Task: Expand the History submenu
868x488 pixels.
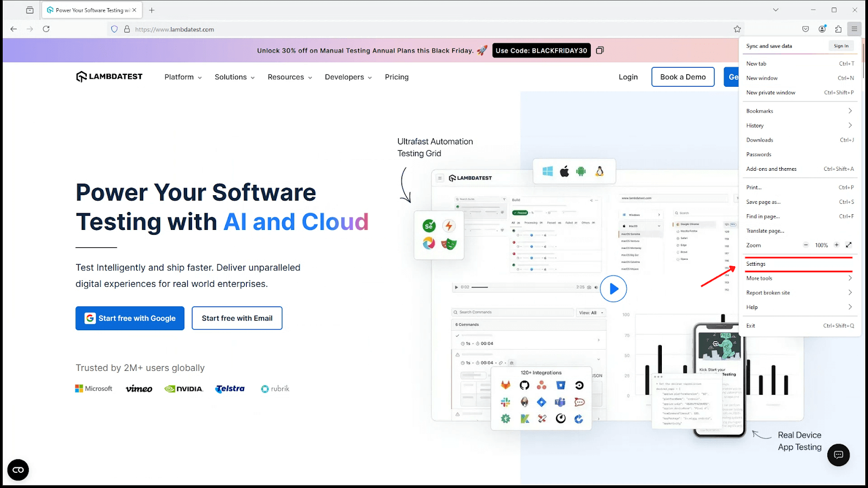Action: point(800,125)
